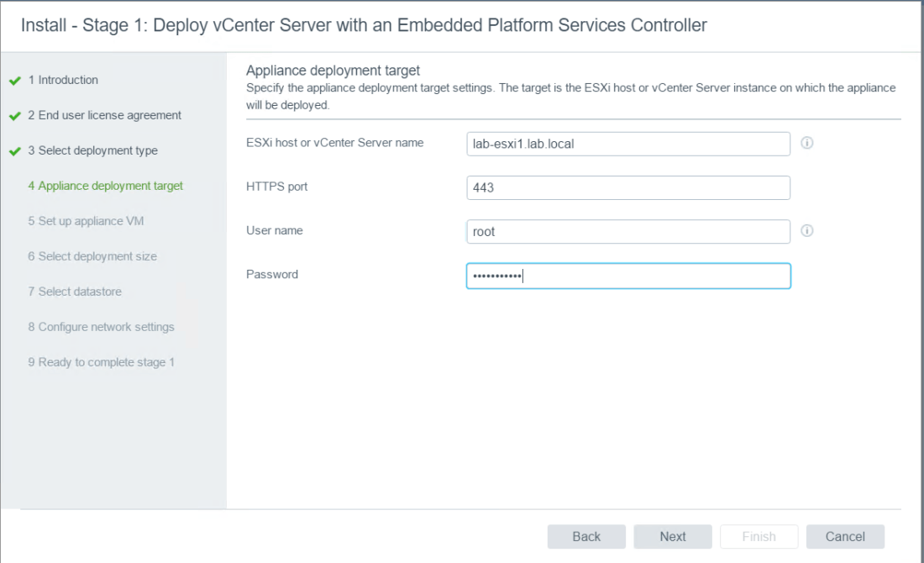
Task: Click step 7 Select datastore
Action: point(75,292)
